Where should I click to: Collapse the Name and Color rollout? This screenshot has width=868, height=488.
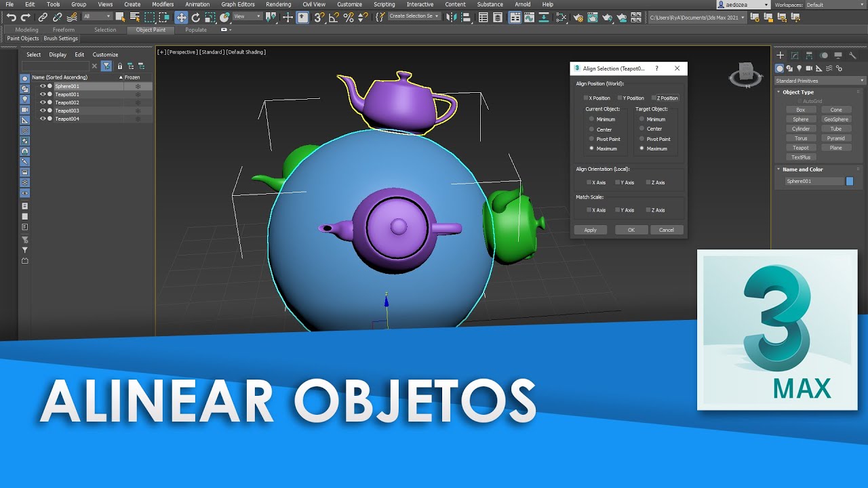tap(802, 169)
